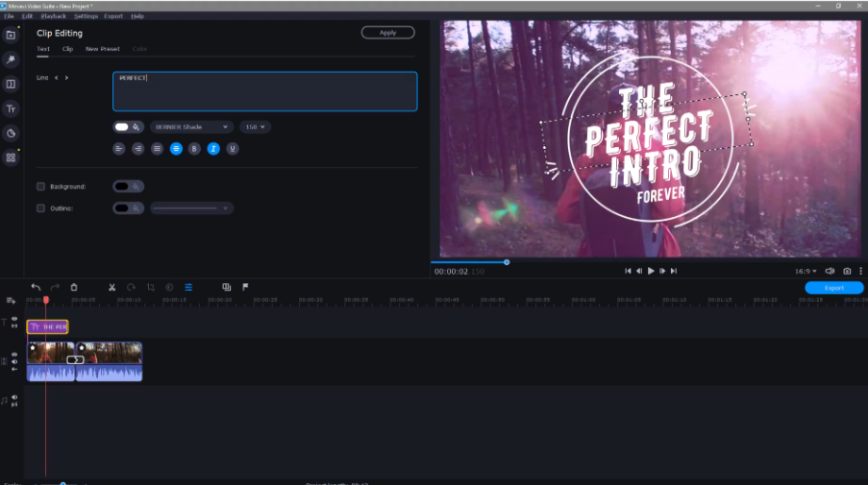Open the File menu
The image size is (868, 485).
coord(9,16)
